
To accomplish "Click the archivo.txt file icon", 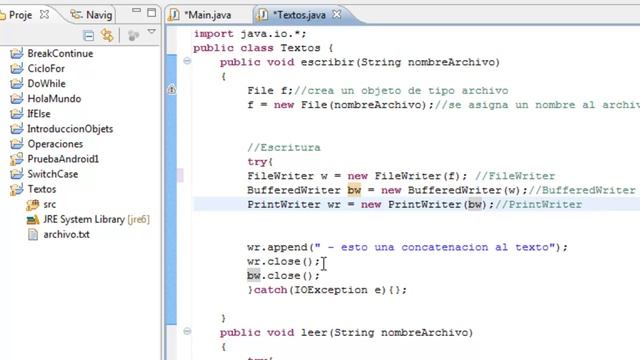I will [33, 235].
